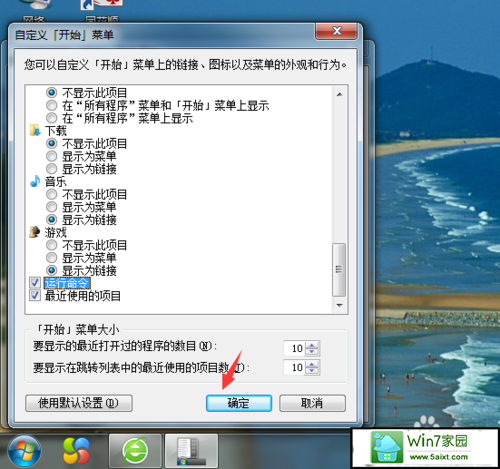Click the 使用默认设置 button
The image size is (500, 469).
click(x=79, y=403)
